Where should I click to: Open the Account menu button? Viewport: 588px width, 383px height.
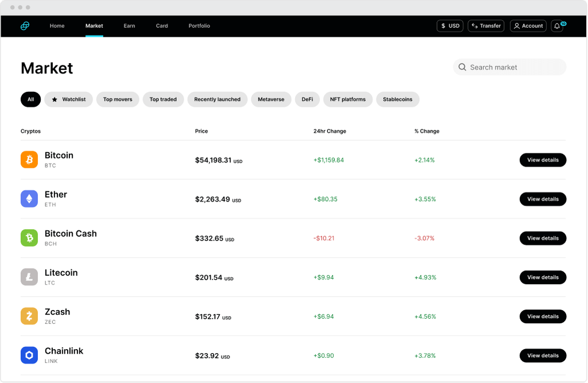[528, 26]
